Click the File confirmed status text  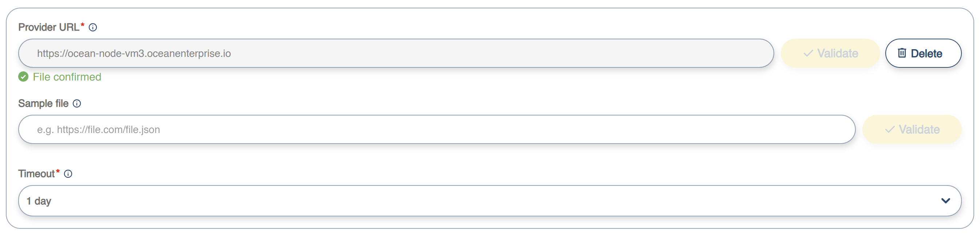(x=67, y=77)
